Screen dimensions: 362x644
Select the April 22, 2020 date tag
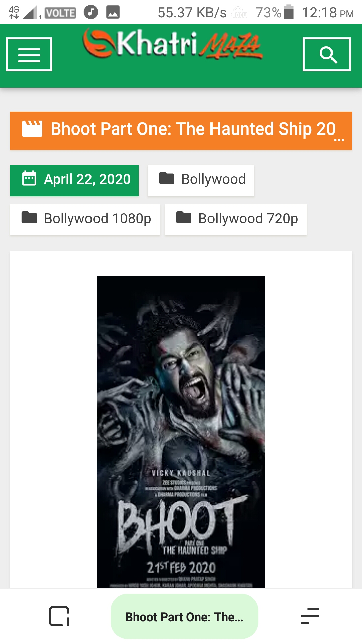(x=74, y=180)
